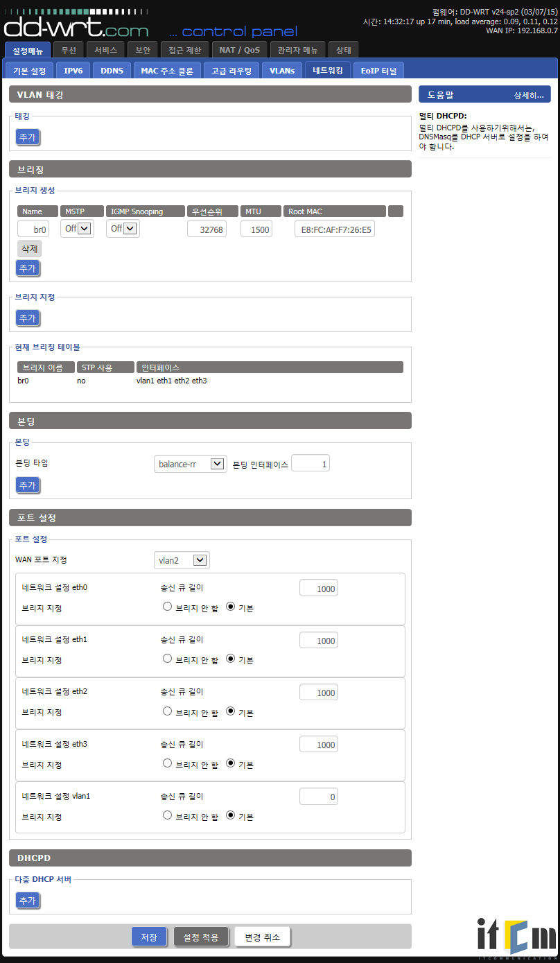560x963 pixels.
Task: Click the Root MAC address field
Action: (335, 229)
